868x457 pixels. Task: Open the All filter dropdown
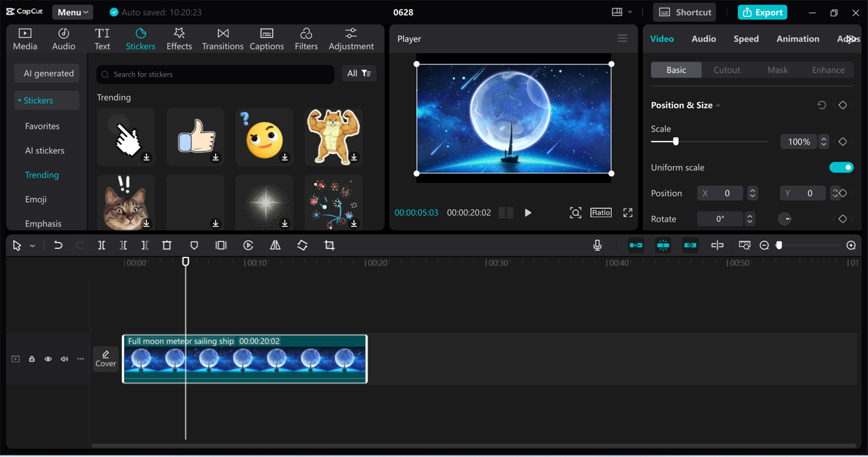[359, 73]
